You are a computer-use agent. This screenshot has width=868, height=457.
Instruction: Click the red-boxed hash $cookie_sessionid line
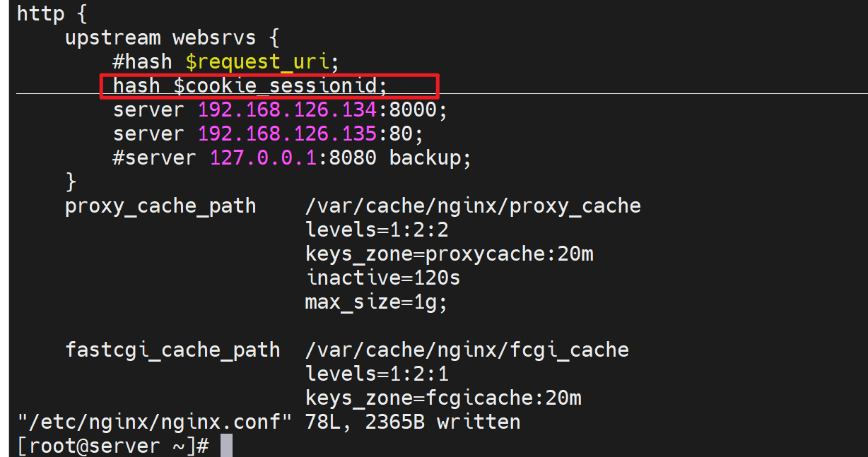(250, 86)
